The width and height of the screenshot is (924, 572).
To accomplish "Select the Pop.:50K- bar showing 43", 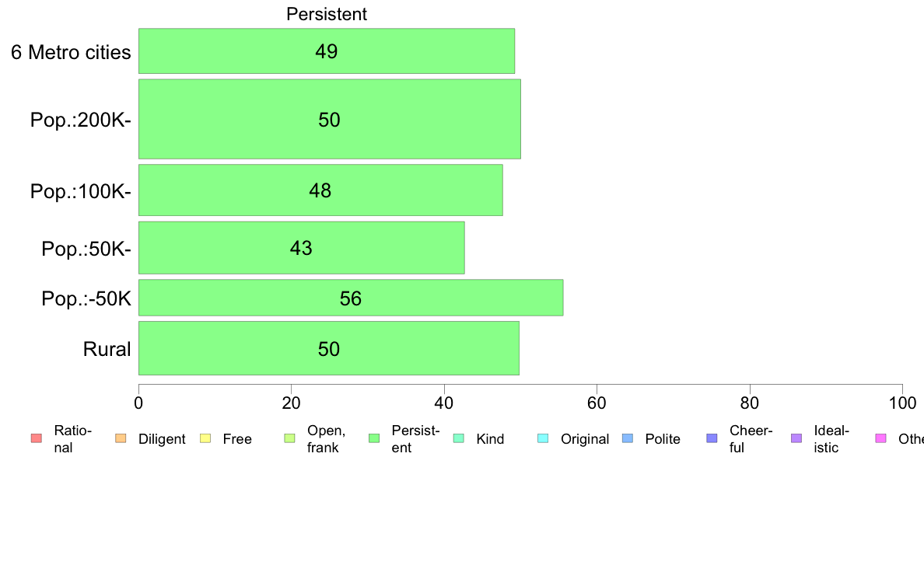I will 301,248.
